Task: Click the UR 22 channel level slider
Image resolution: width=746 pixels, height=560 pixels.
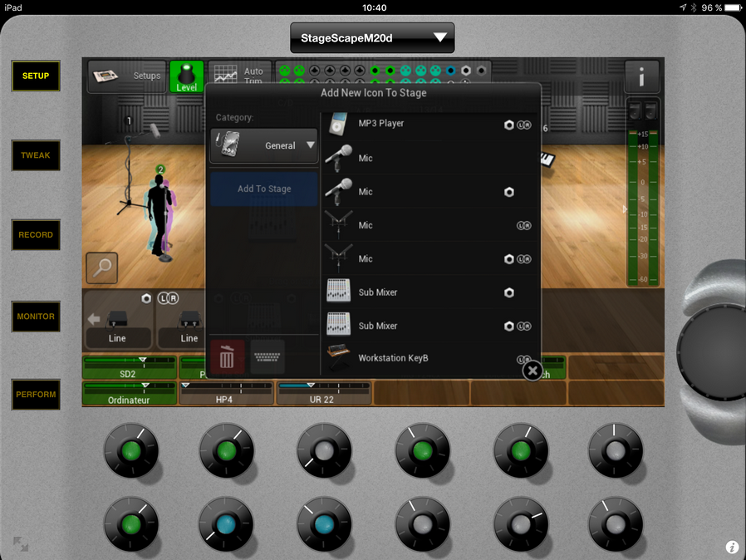Action: (x=323, y=392)
